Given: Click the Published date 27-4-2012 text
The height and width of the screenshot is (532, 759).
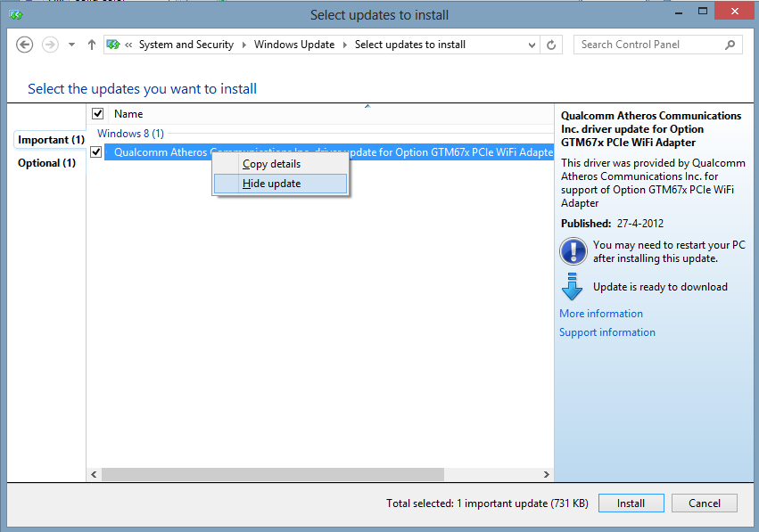Looking at the screenshot, I should pyautogui.click(x=639, y=224).
